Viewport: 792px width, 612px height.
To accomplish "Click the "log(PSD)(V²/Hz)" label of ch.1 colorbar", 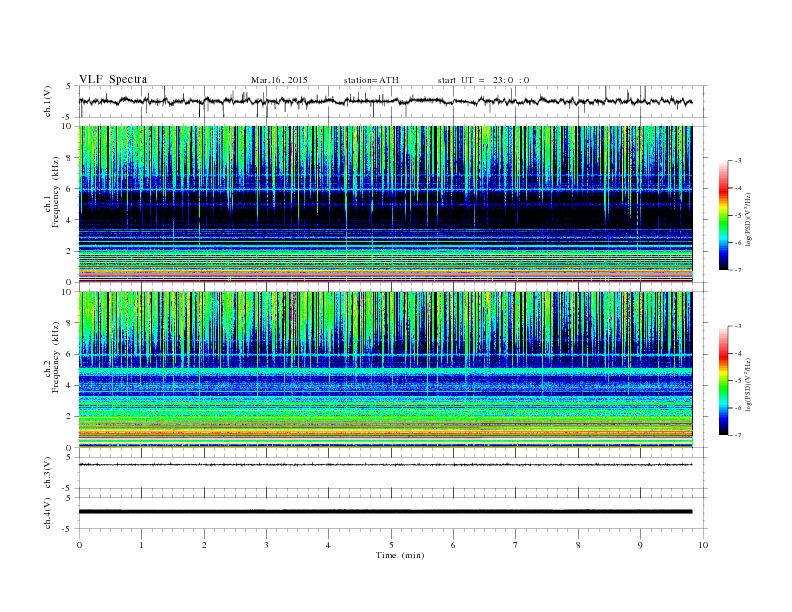I will [x=748, y=219].
